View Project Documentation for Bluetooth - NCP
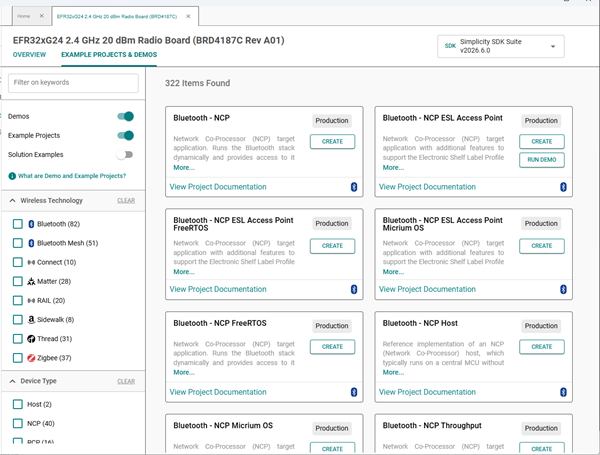This screenshot has height=455, width=600. click(218, 187)
